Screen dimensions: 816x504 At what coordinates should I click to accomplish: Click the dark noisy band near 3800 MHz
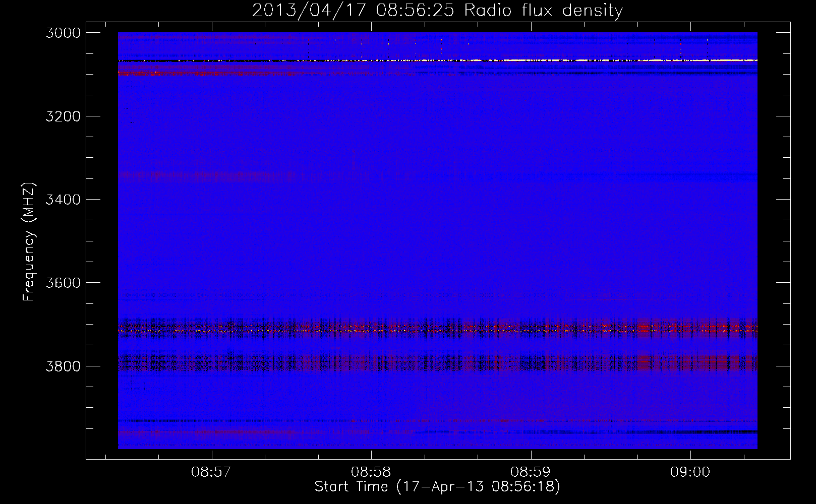pyautogui.click(x=437, y=363)
